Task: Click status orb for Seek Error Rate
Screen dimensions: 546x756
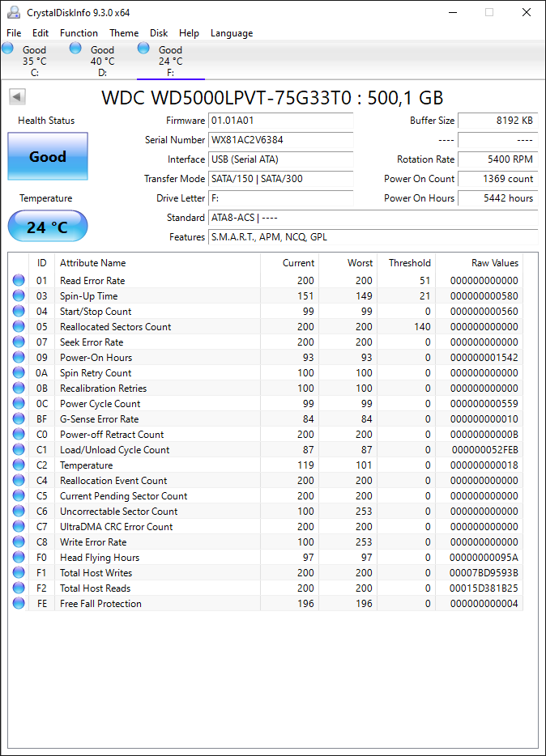Action: click(x=19, y=342)
